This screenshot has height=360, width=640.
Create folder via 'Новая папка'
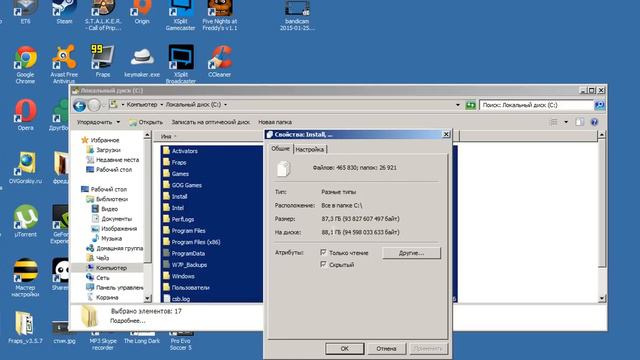pos(275,122)
